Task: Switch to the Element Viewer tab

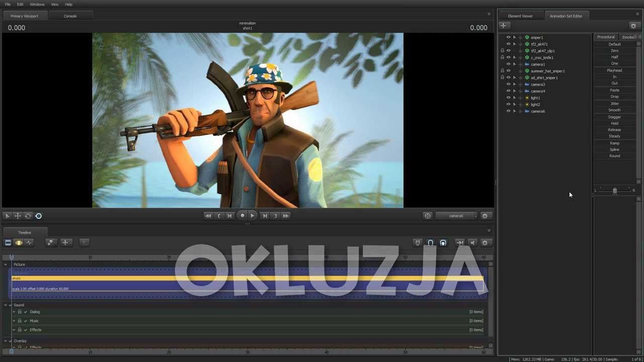Action: (x=520, y=16)
